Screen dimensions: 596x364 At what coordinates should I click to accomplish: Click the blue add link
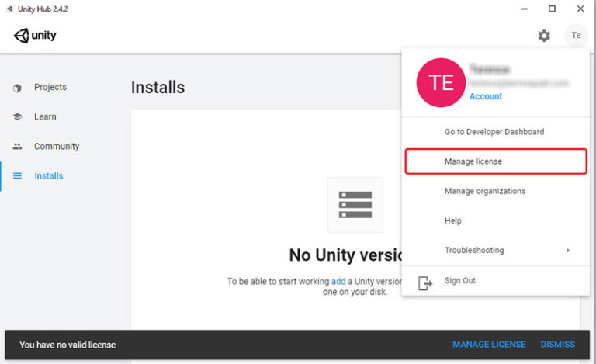click(338, 281)
